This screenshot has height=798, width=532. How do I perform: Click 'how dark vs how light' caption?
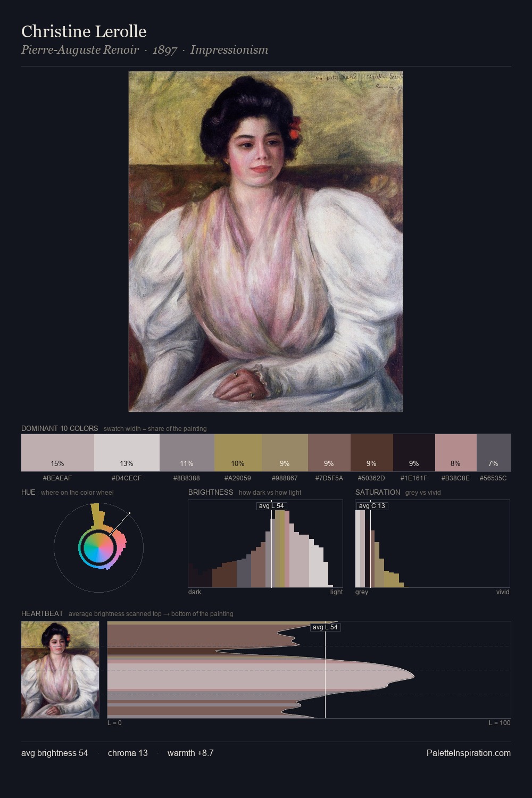click(270, 492)
